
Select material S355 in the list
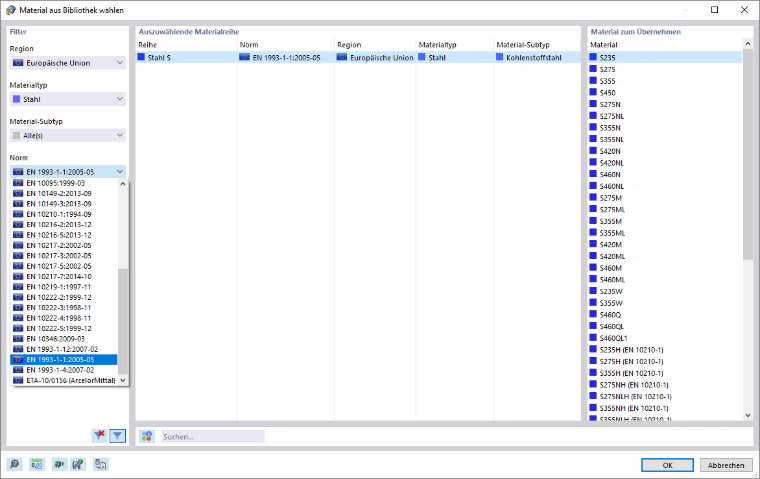coord(665,80)
